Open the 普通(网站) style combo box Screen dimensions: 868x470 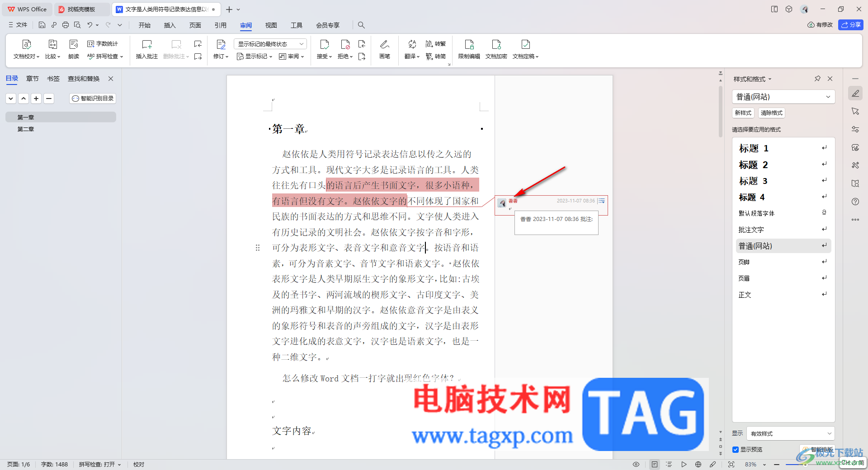[783, 97]
